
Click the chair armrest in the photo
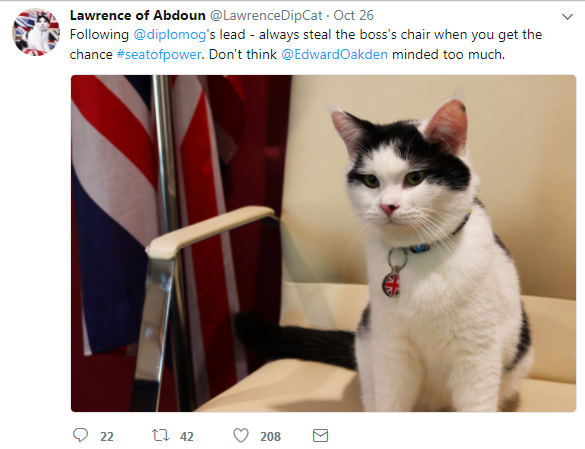click(x=211, y=232)
